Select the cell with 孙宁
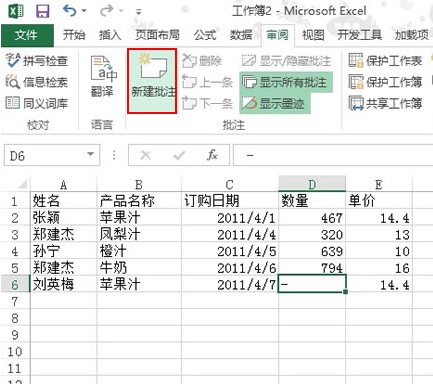 click(63, 251)
